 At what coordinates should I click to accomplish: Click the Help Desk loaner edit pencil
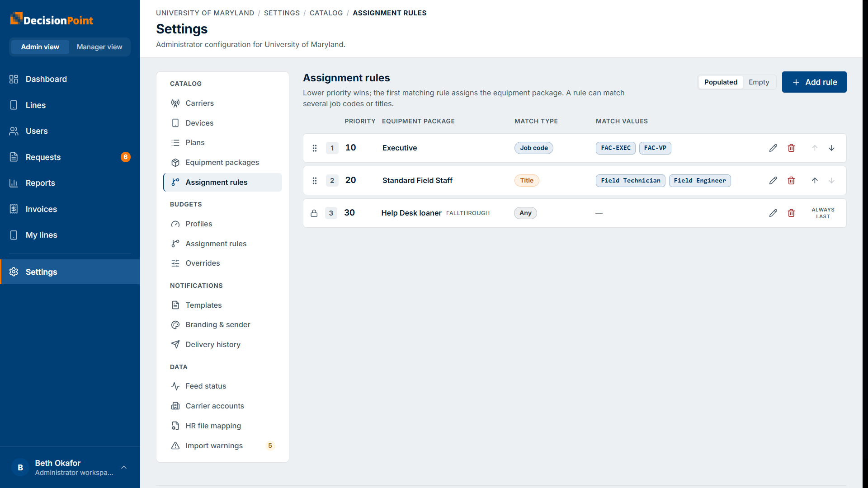coord(773,213)
